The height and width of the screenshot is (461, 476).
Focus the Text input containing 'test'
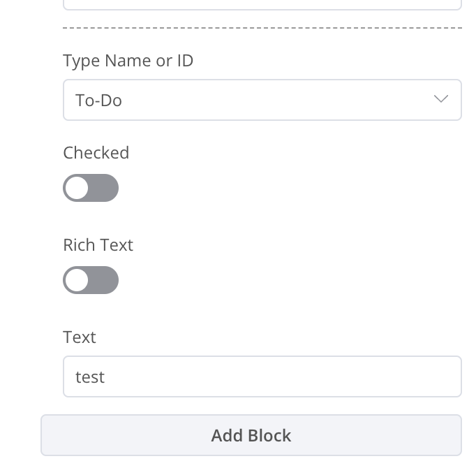tap(262, 376)
